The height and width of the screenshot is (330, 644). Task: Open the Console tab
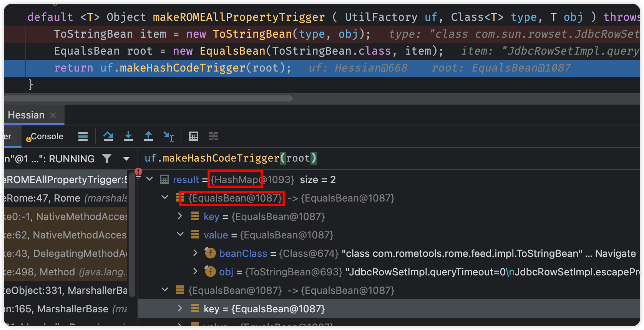pos(45,137)
